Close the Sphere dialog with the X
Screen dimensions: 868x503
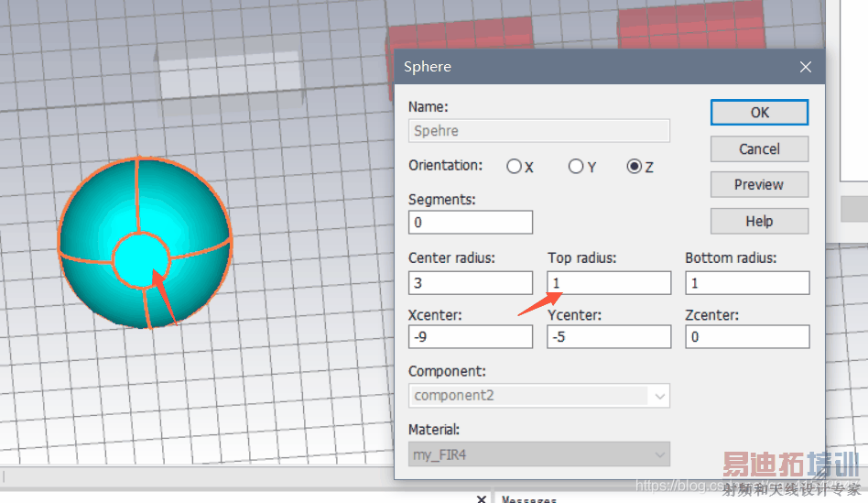806,67
